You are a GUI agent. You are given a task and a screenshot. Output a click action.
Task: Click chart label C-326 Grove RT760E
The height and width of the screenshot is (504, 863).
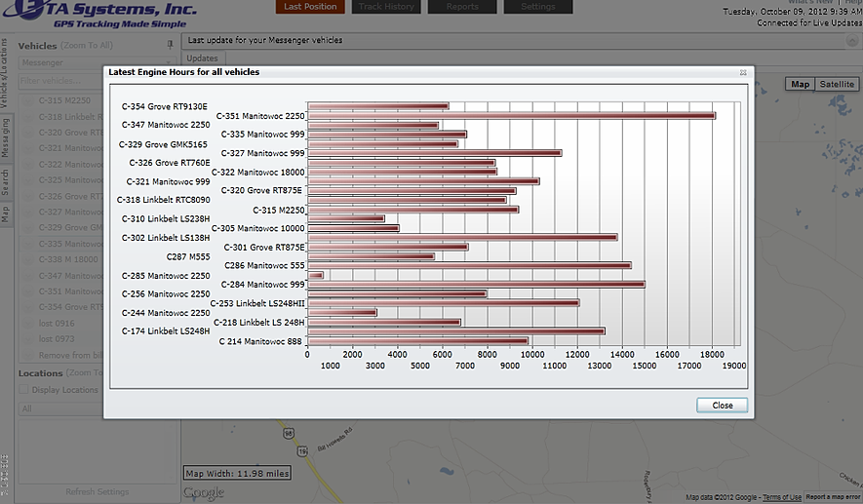(170, 163)
